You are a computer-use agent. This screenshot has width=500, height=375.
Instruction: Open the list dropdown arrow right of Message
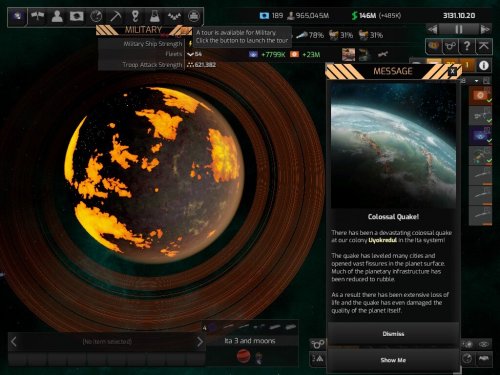(x=477, y=81)
